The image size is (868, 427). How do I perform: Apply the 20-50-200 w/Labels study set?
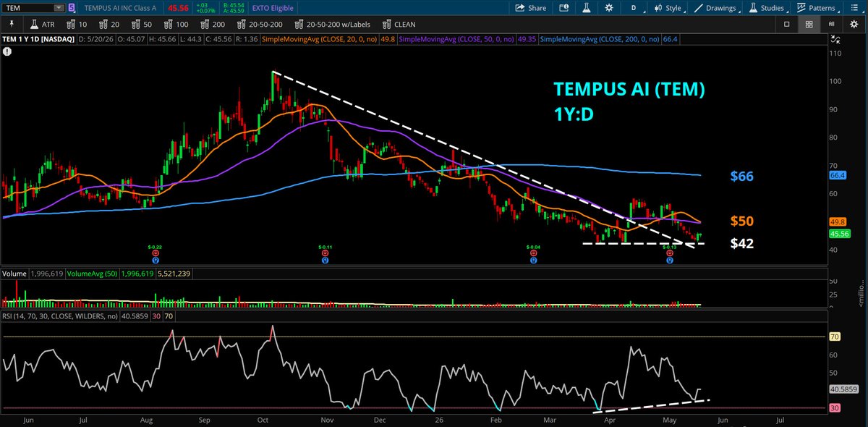pyautogui.click(x=333, y=24)
